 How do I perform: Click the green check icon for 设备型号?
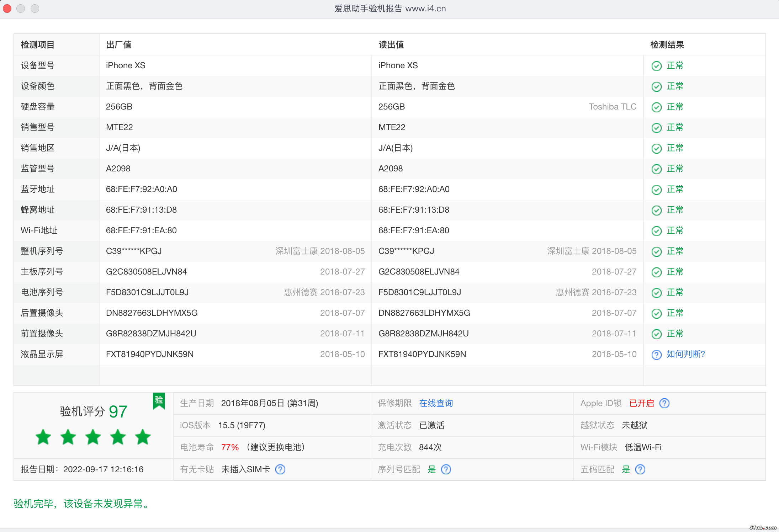[656, 66]
